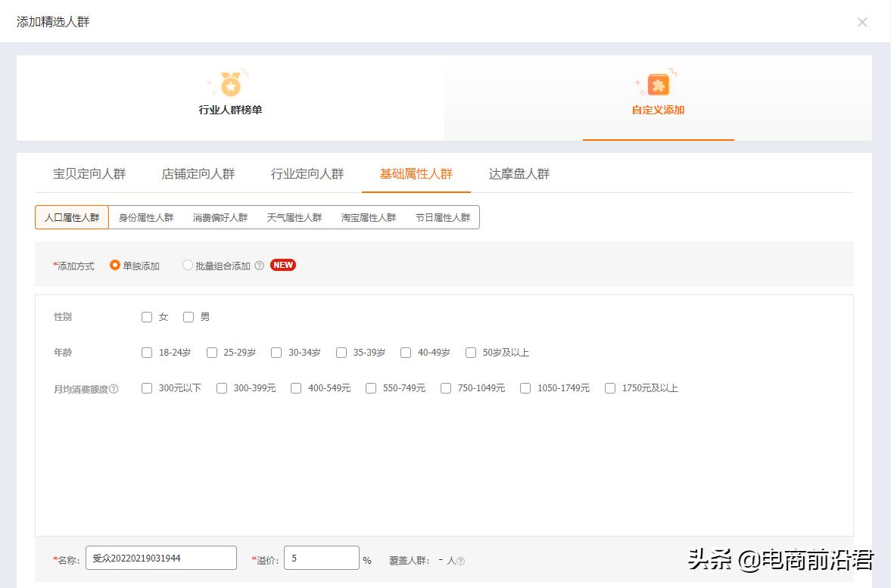891x588 pixels.
Task: Check the 1050-1749元 spending option
Action: [x=525, y=388]
